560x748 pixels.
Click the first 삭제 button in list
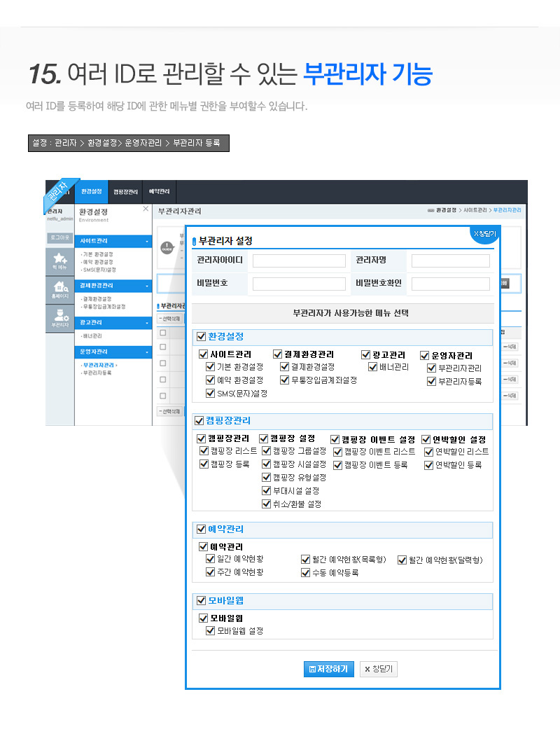coord(510,347)
